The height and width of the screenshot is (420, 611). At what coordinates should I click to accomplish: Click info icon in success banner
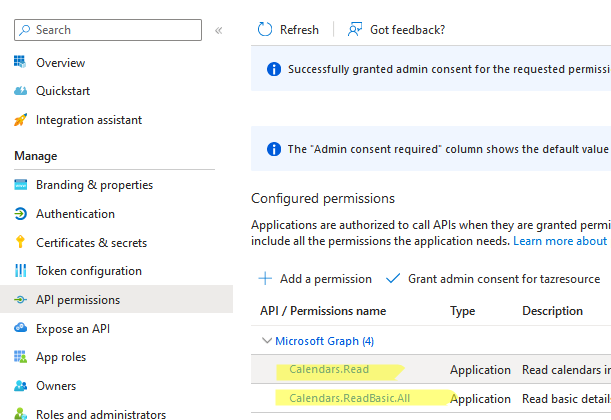tap(274, 69)
